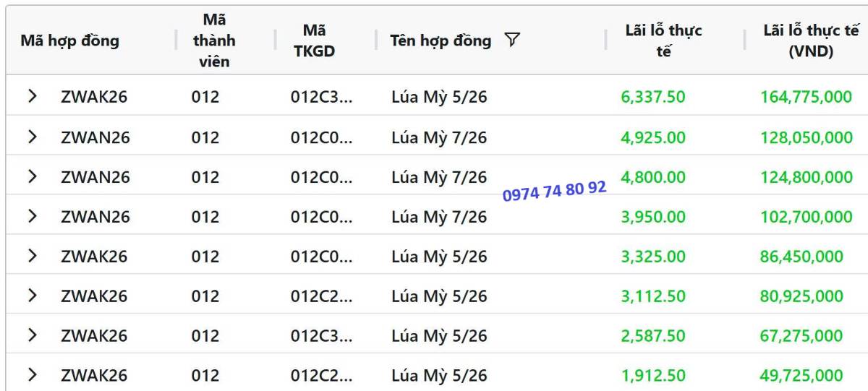Sort by the Mã hợp đồng column header
The width and height of the screenshot is (868, 391).
(x=69, y=40)
